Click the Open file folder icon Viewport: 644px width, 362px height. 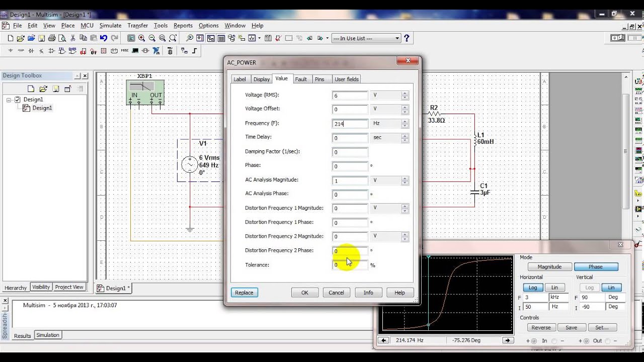coord(21,38)
